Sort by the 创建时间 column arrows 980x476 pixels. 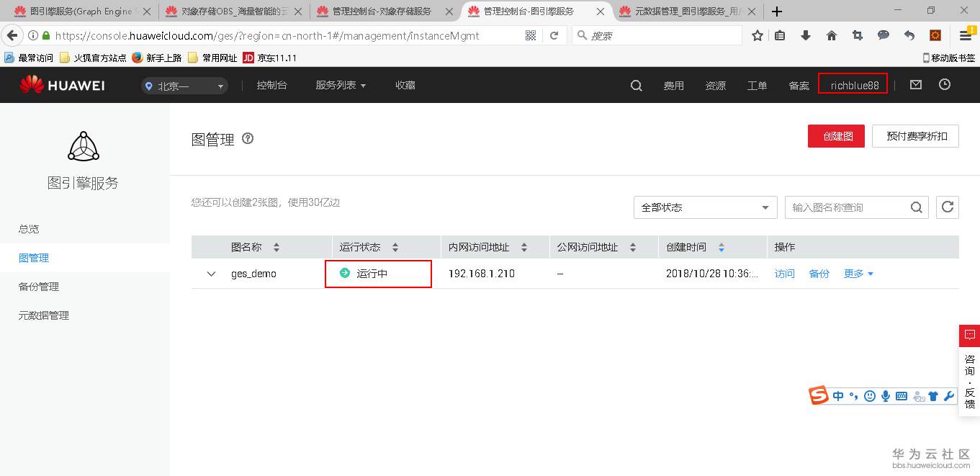pos(721,247)
